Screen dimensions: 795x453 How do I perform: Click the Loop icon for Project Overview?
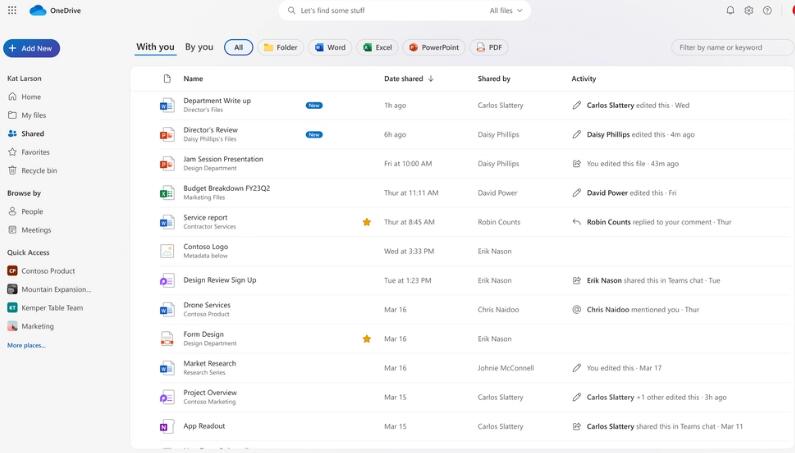(167, 397)
